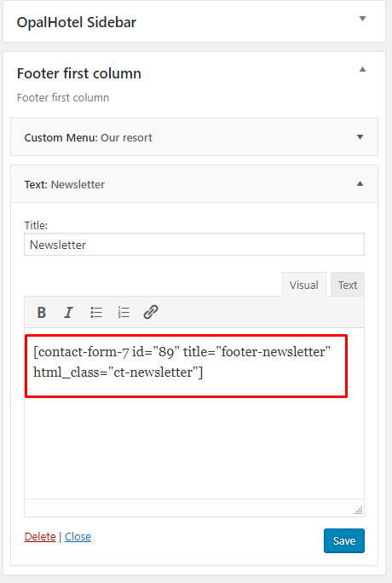Click the Text: Newsletter widget header bar
The width and height of the screenshot is (392, 583).
coord(194,184)
